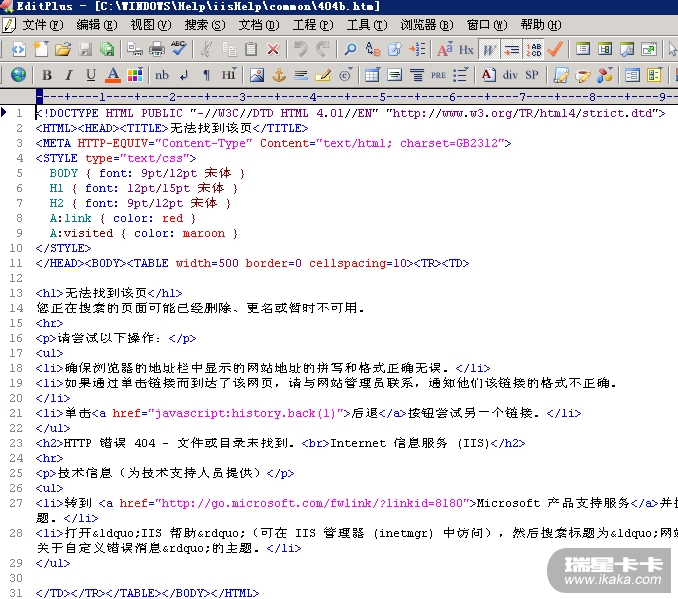Click the nb non-breaking space button
This screenshot has height=599, width=678.
coord(162,75)
